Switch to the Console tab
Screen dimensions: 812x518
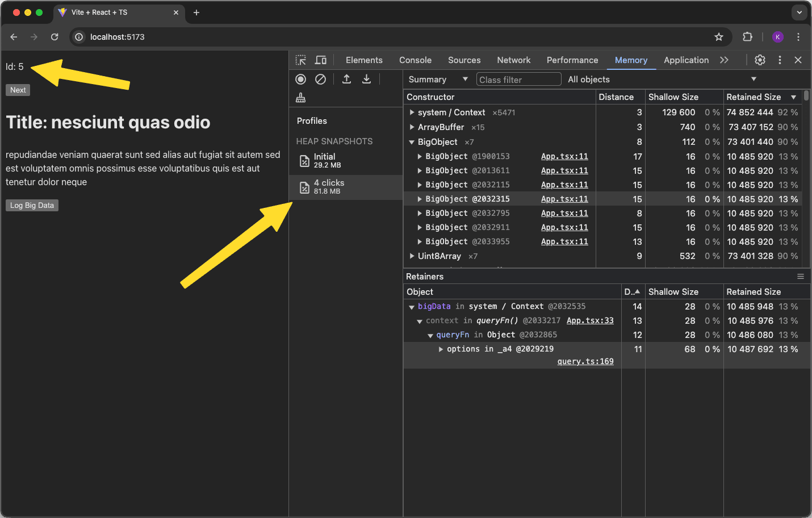click(415, 60)
